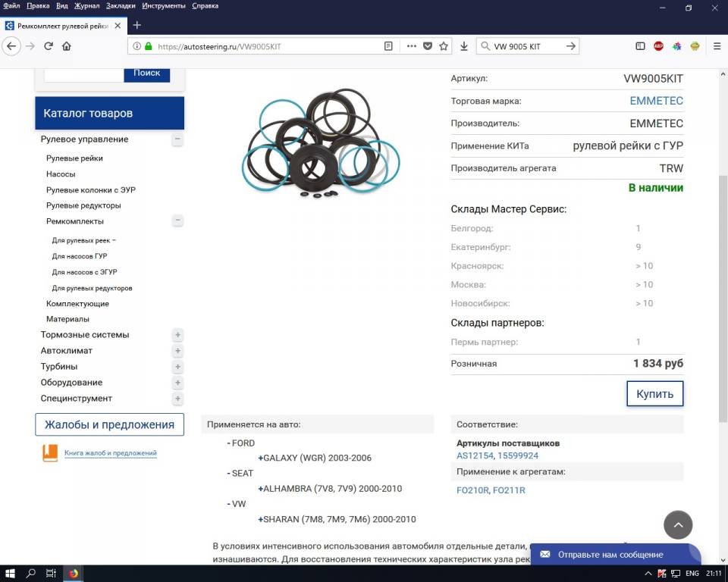Open the Firefox downloads arrow icon
The height and width of the screenshot is (582, 728).
pyautogui.click(x=464, y=46)
